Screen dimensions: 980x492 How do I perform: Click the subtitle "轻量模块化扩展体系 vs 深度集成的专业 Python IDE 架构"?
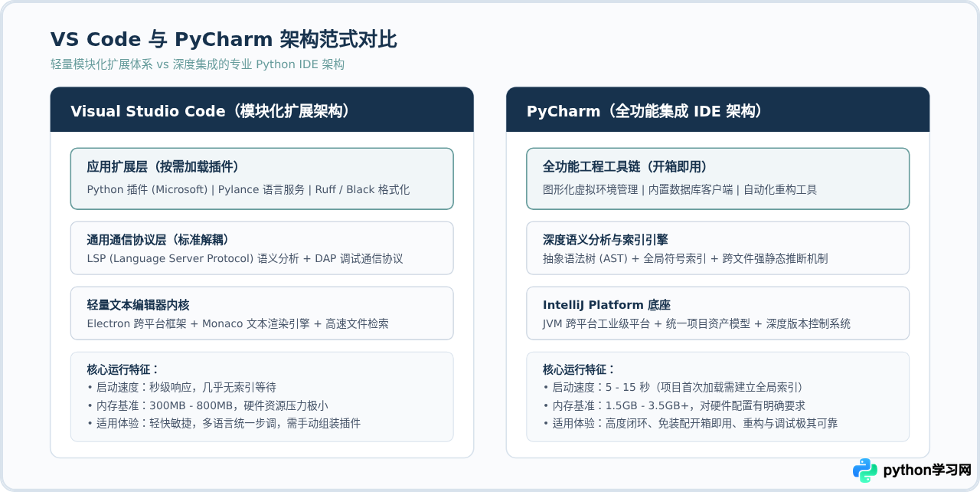[x=198, y=64]
